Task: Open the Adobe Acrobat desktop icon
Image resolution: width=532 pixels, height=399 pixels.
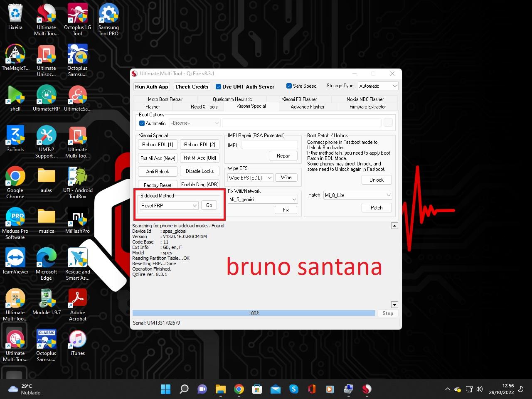Action: click(77, 305)
